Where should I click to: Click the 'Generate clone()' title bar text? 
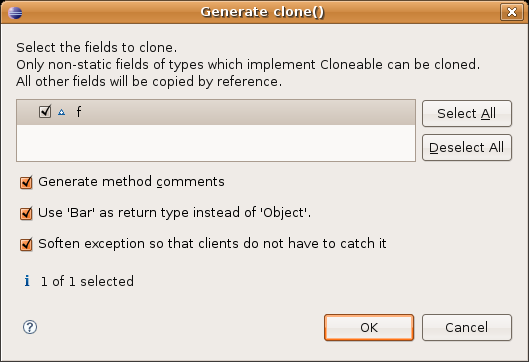coord(262,12)
